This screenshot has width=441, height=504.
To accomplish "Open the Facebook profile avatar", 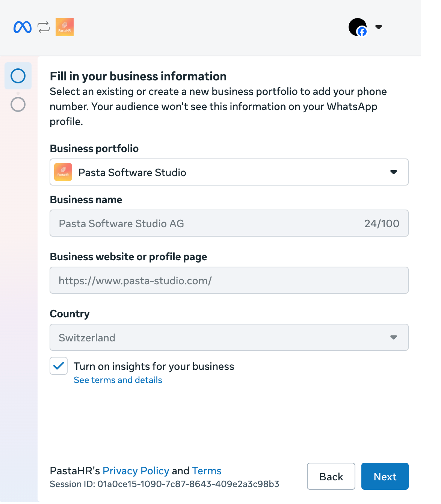I will (x=358, y=27).
